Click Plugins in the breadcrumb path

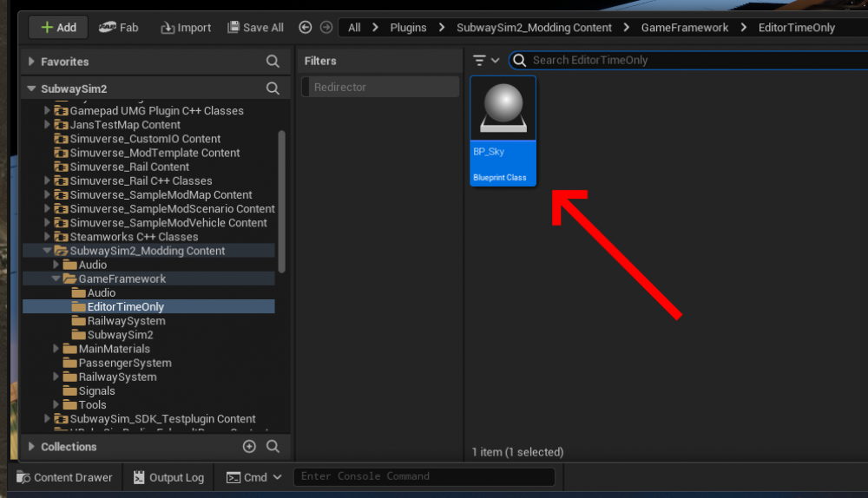[x=408, y=28]
